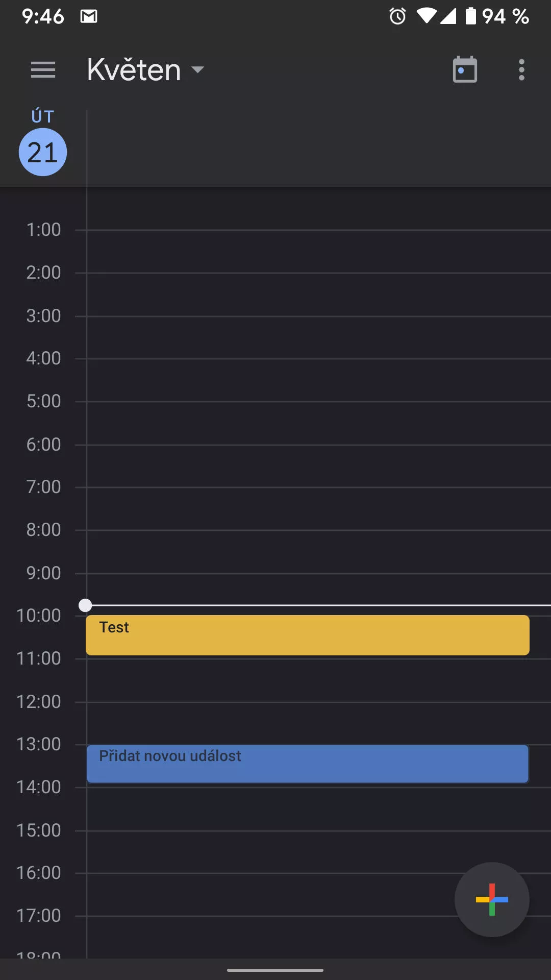551x980 pixels.
Task: Click the dropdown arrow beside Květen
Action: coord(197,69)
